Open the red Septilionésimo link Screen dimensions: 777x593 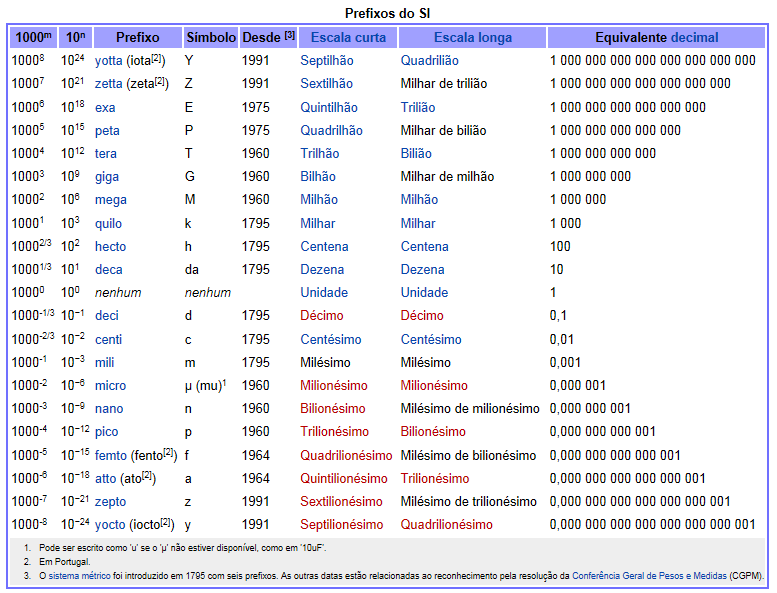tap(341, 525)
